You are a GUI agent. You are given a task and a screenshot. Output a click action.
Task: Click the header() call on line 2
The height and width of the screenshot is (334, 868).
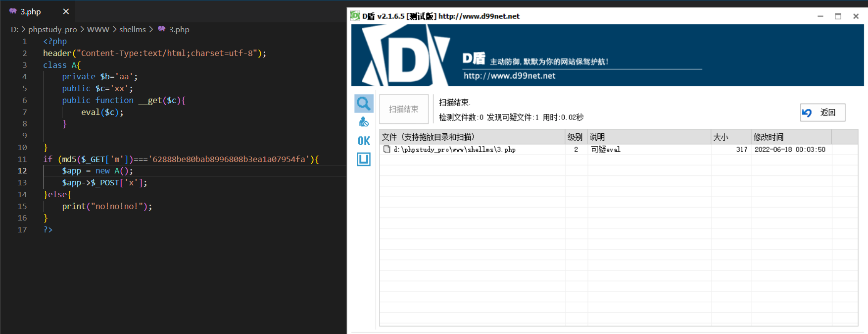tap(154, 53)
